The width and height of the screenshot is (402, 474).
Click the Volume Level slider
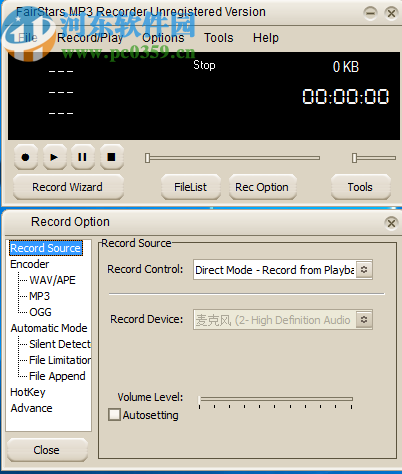[275, 401]
